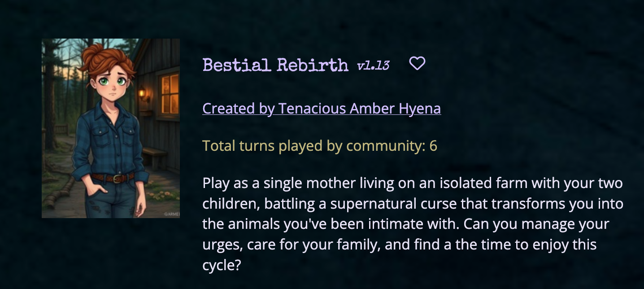Click the wall lantern in the cover image

pyautogui.click(x=143, y=94)
